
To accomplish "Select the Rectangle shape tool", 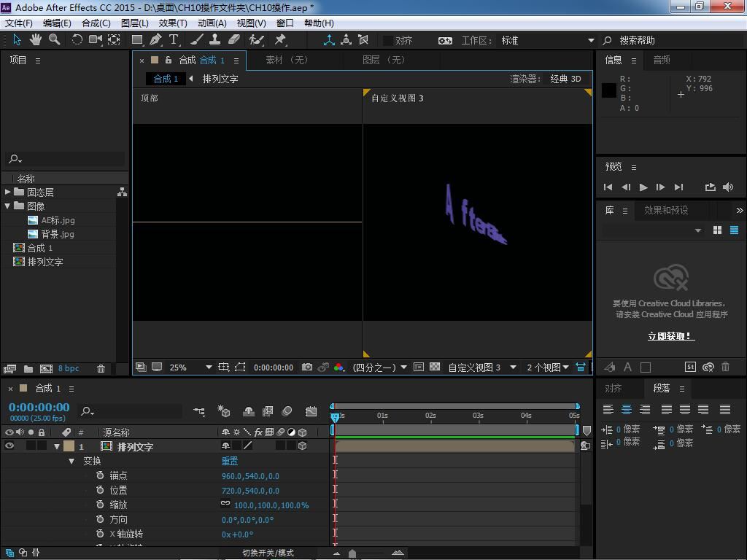I will click(138, 40).
